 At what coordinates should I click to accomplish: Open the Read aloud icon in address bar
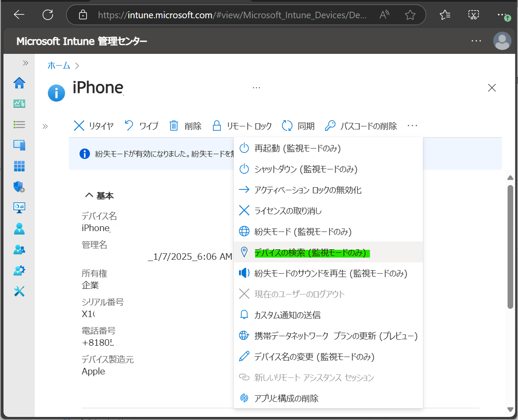[x=384, y=15]
